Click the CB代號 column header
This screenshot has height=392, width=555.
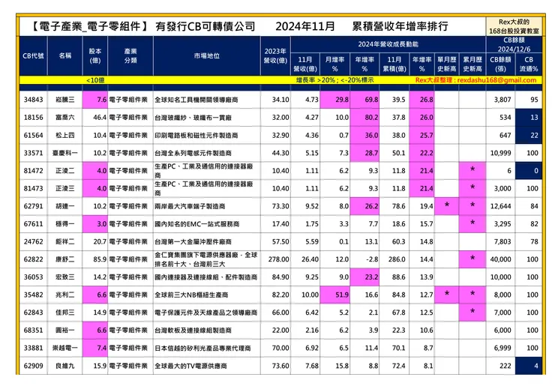click(33, 55)
